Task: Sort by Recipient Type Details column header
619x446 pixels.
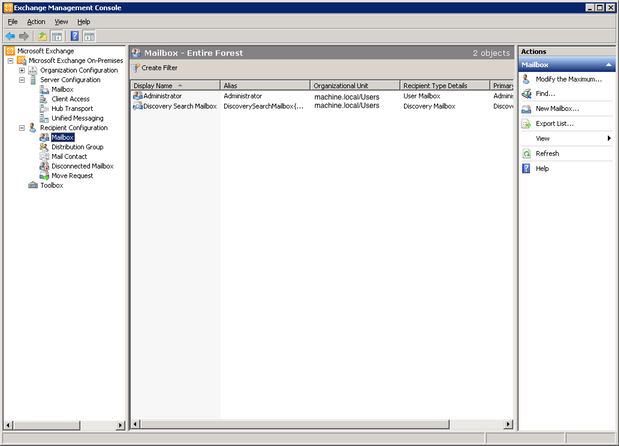Action: [x=445, y=85]
